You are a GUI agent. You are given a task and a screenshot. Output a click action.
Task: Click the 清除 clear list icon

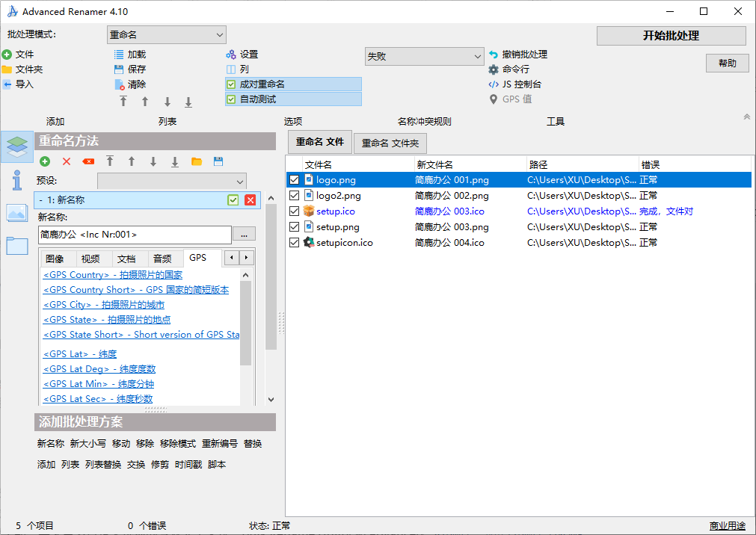[x=119, y=84]
